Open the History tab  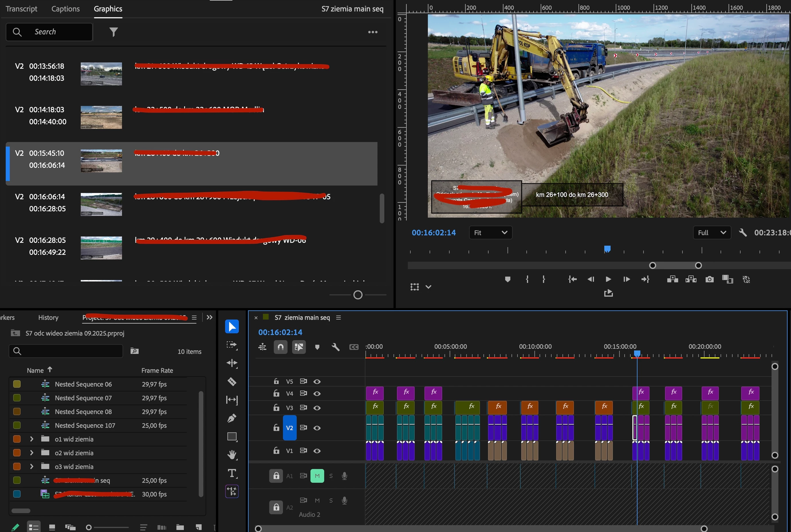(48, 317)
